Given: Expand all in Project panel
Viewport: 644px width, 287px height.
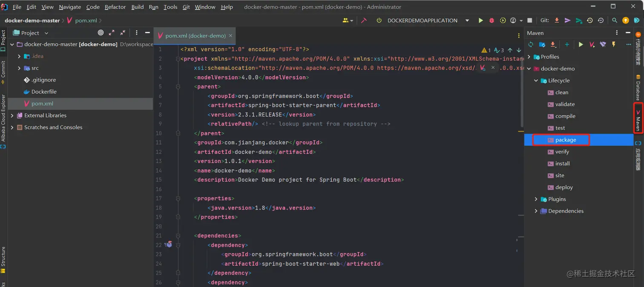Looking at the screenshot, I should pos(112,33).
